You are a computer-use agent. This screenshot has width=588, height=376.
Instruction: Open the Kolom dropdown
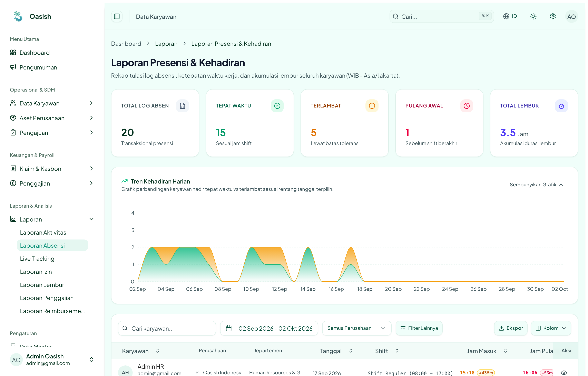click(551, 328)
